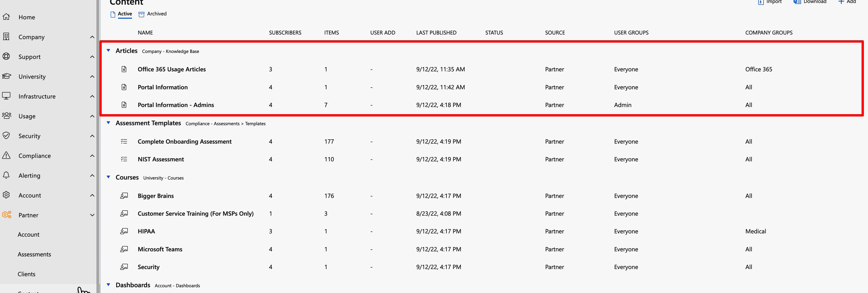Screen dimensions: 868x293
Task: Open the Clients page under Partner
Action: (x=26, y=274)
